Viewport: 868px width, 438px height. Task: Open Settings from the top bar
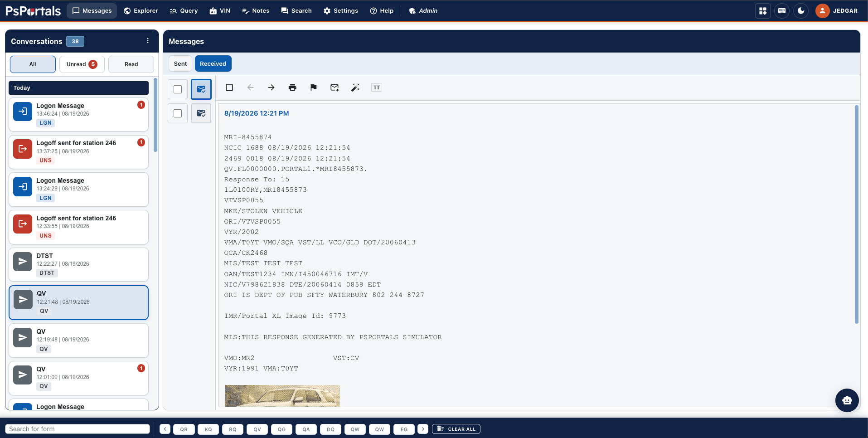click(341, 10)
